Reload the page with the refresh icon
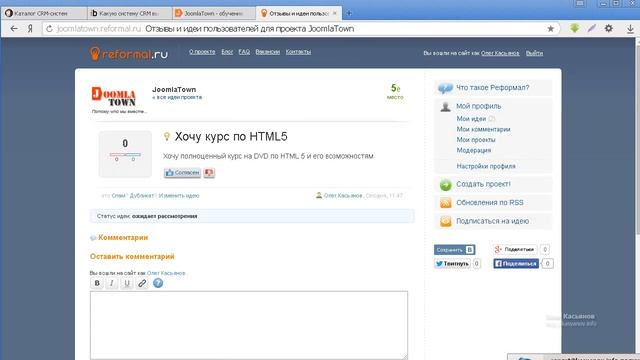This screenshot has width=640, height=360. click(49, 29)
